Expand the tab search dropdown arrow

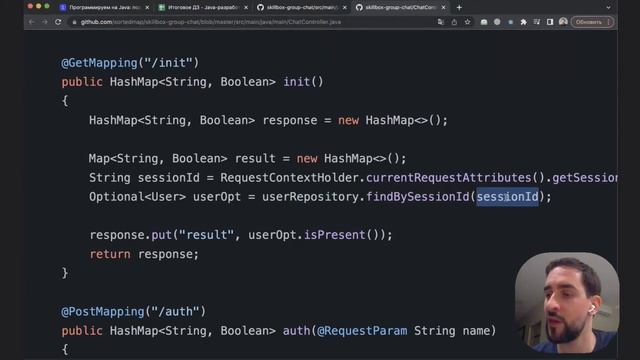(x=608, y=7)
